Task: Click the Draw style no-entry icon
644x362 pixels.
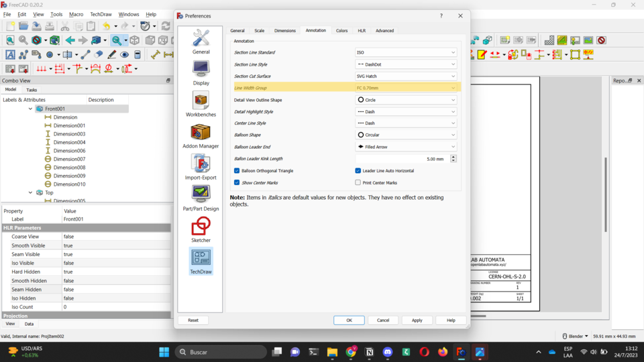Action: (x=36, y=40)
